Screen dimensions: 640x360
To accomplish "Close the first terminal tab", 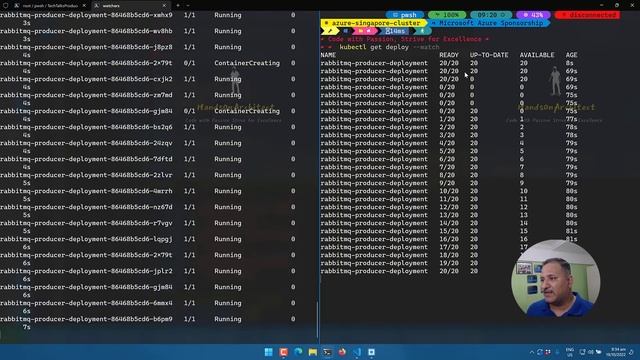I will tap(84, 6).
